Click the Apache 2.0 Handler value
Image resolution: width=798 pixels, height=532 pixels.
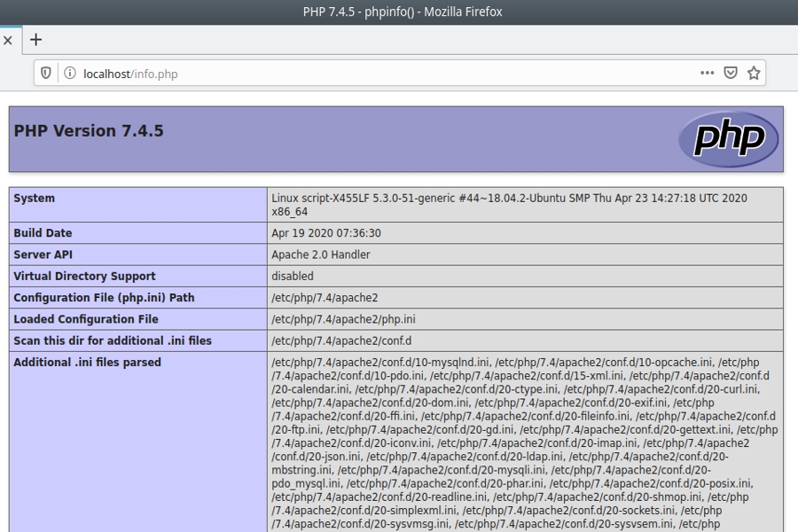pos(321,254)
